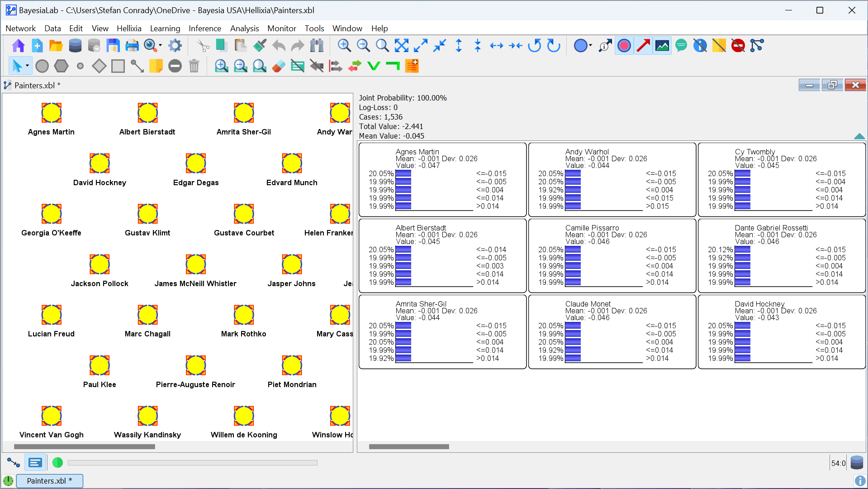Select the Agnes Martin node

pos(51,113)
